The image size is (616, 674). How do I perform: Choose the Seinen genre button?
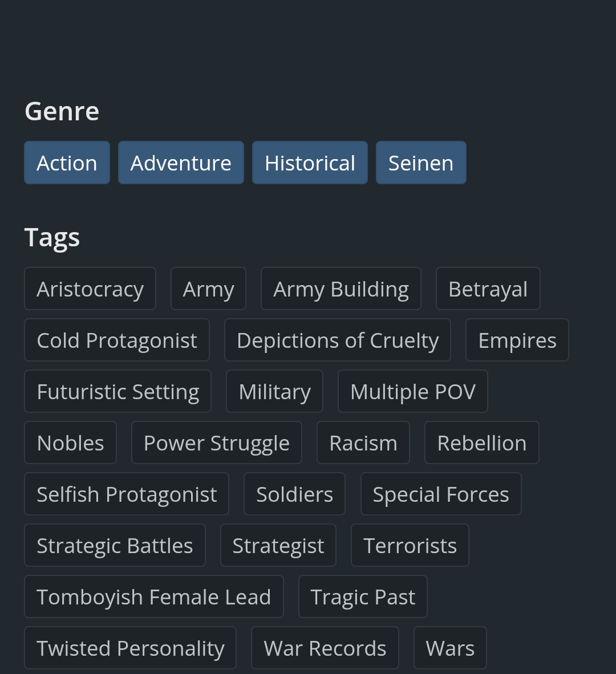[421, 163]
